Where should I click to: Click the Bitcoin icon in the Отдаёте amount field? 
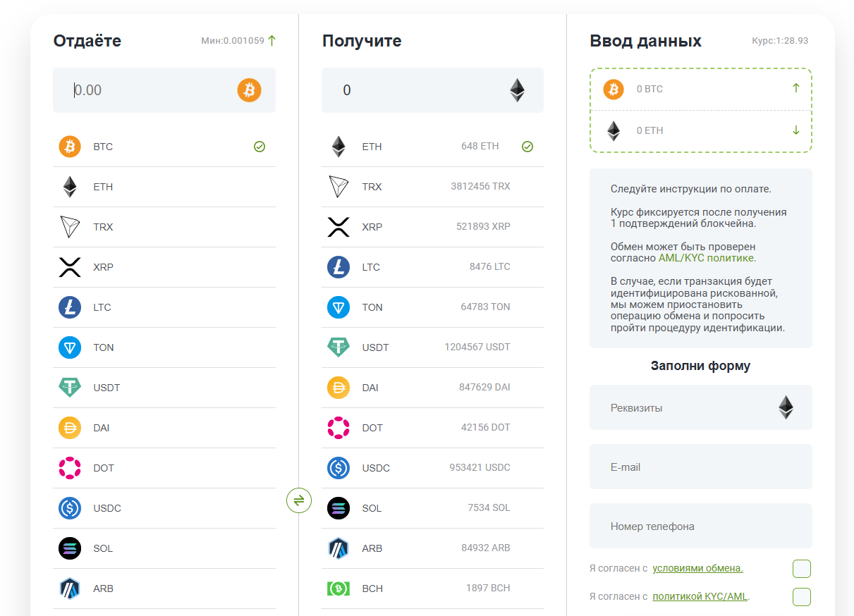(x=249, y=90)
